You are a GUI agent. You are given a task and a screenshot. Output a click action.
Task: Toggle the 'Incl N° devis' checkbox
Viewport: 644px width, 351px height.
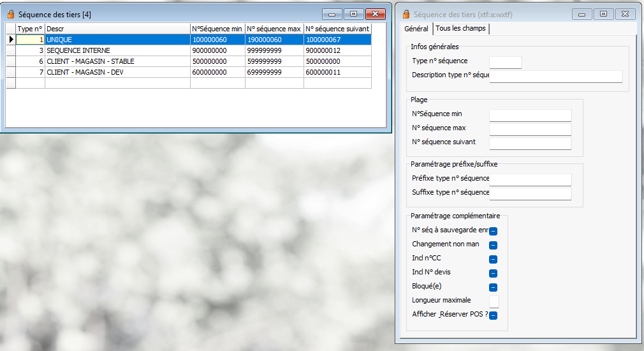click(494, 273)
